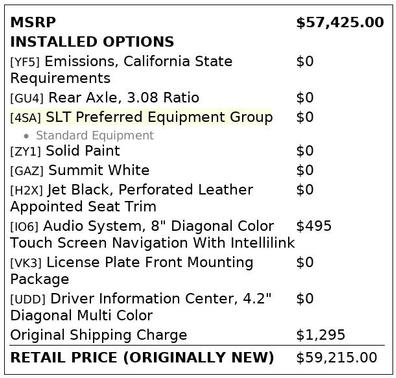Click the 4SA option code
Screen dimensions: 396x378
(x=26, y=118)
